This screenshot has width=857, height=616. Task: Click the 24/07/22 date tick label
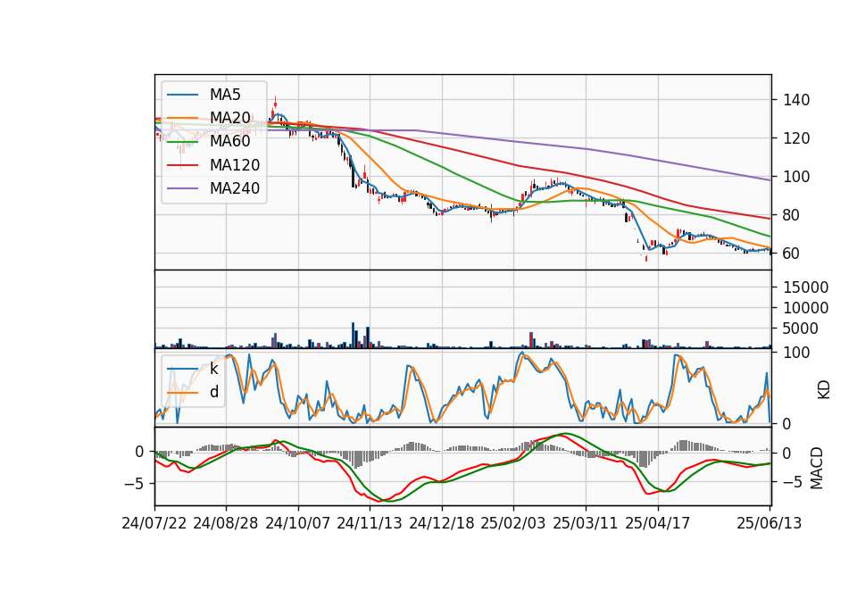(x=154, y=523)
